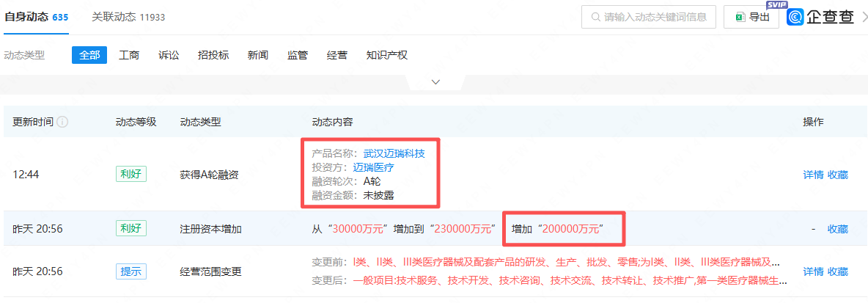Expand the filter chevron below categories
Viewport: 868px width, 303px height.
tap(435, 81)
